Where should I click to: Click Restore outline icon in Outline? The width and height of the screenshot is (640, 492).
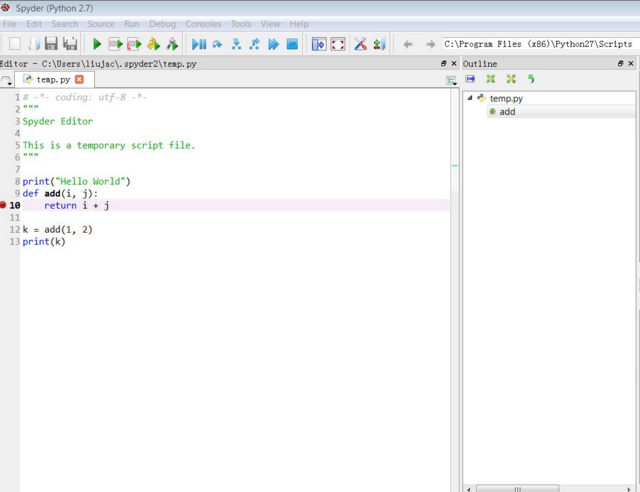pos(531,79)
